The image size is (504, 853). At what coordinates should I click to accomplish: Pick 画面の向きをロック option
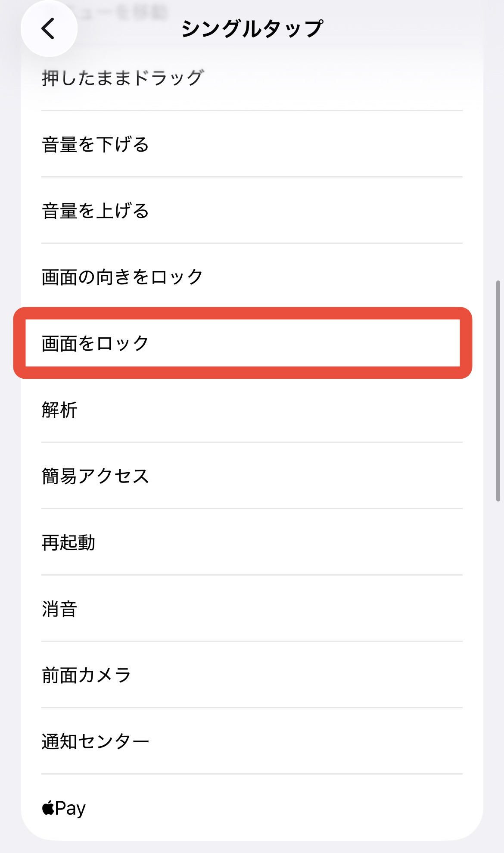(122, 277)
